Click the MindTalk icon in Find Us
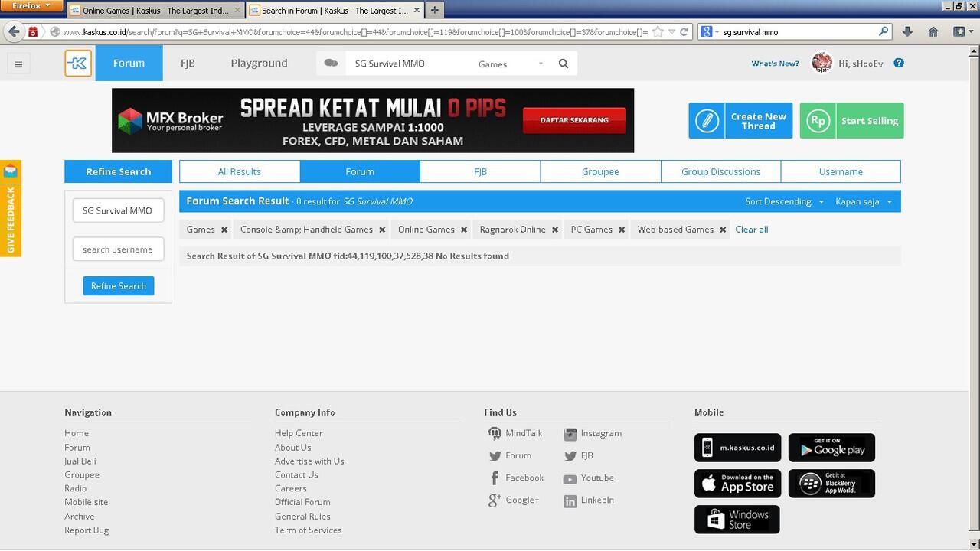980x551 pixels. 495,433
